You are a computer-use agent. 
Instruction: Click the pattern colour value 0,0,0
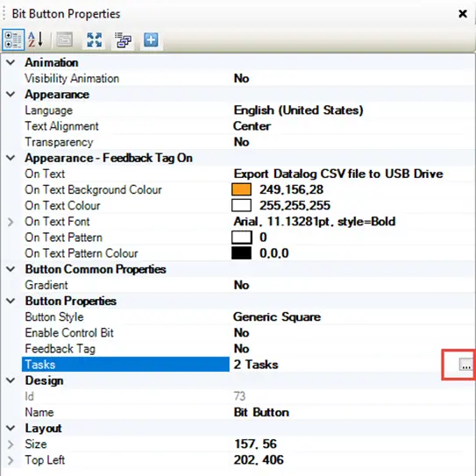click(x=274, y=253)
